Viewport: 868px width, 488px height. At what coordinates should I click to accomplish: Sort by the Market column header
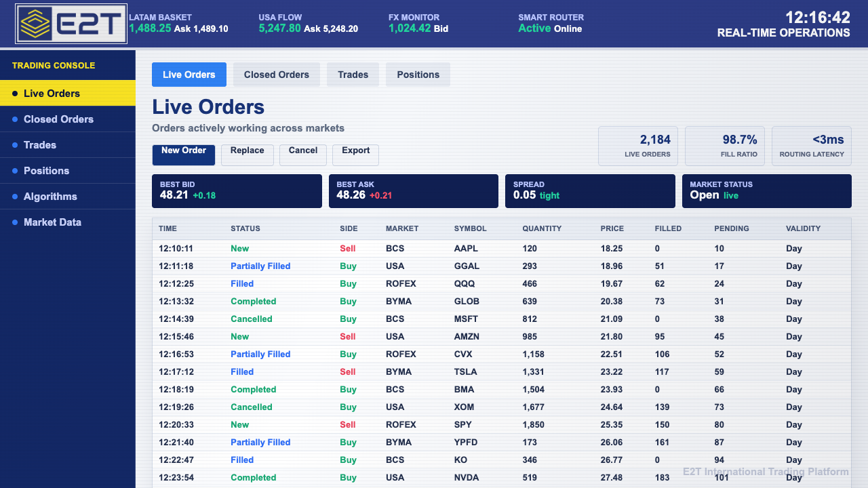[402, 228]
